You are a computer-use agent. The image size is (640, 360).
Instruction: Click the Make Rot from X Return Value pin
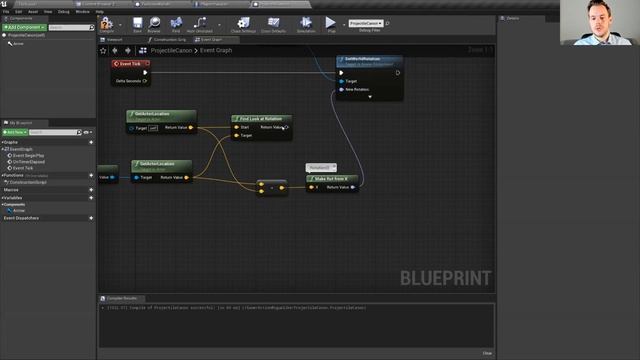pos(353,187)
